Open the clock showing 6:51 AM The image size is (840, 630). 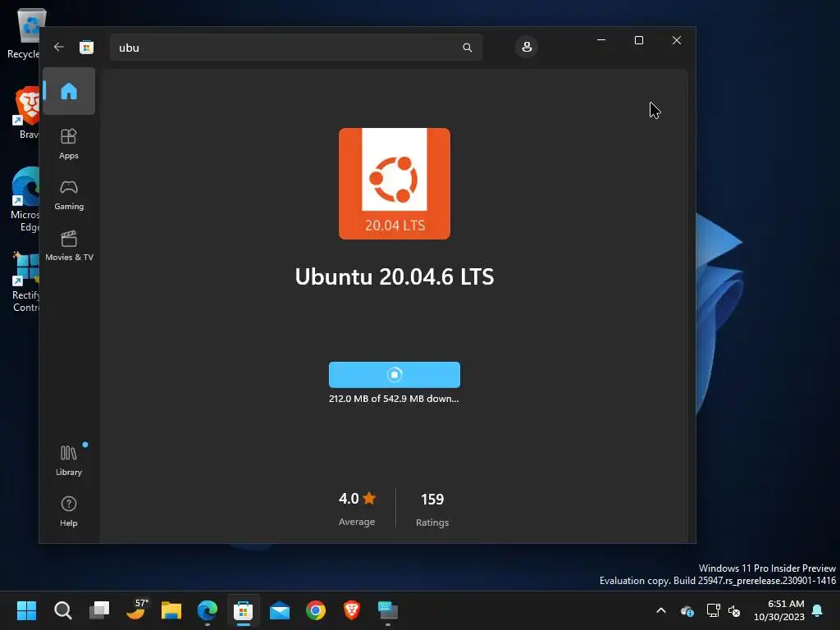click(779, 610)
